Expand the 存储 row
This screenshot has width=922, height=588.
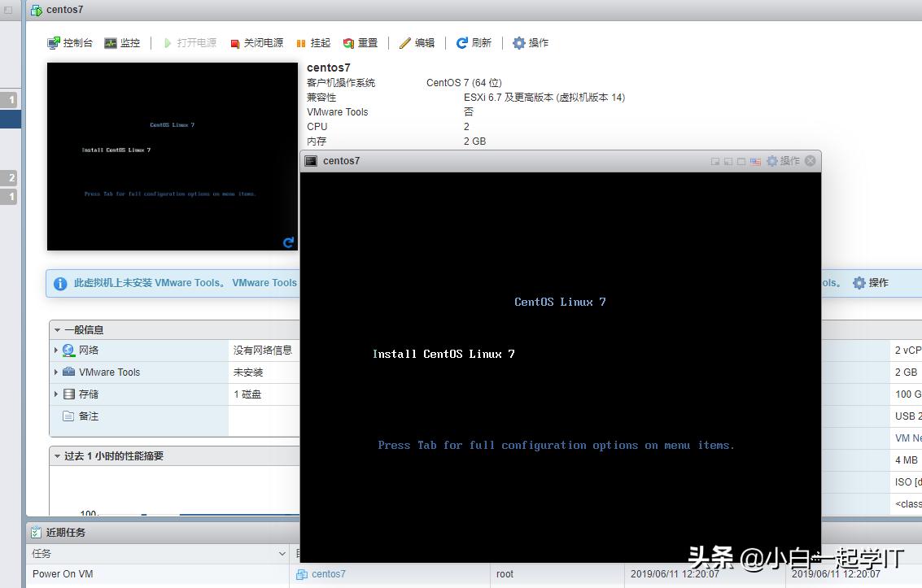point(56,394)
